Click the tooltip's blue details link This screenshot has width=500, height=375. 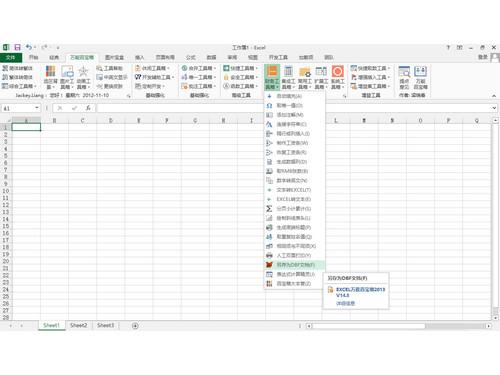345,303
